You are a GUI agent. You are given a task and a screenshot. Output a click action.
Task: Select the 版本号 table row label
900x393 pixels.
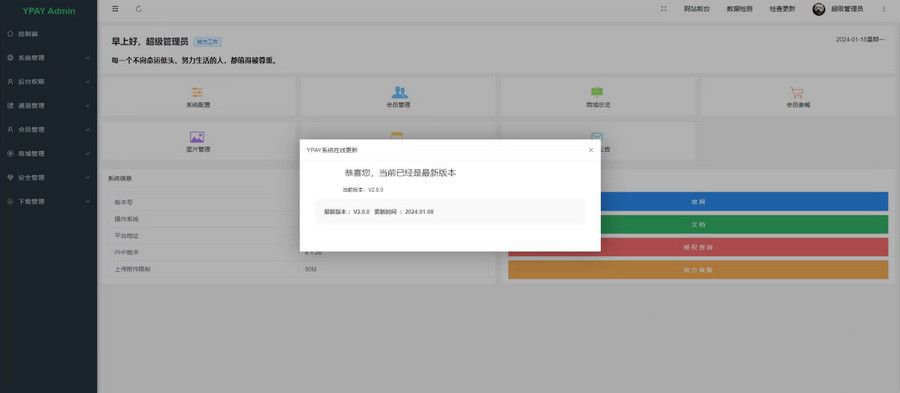(x=123, y=203)
